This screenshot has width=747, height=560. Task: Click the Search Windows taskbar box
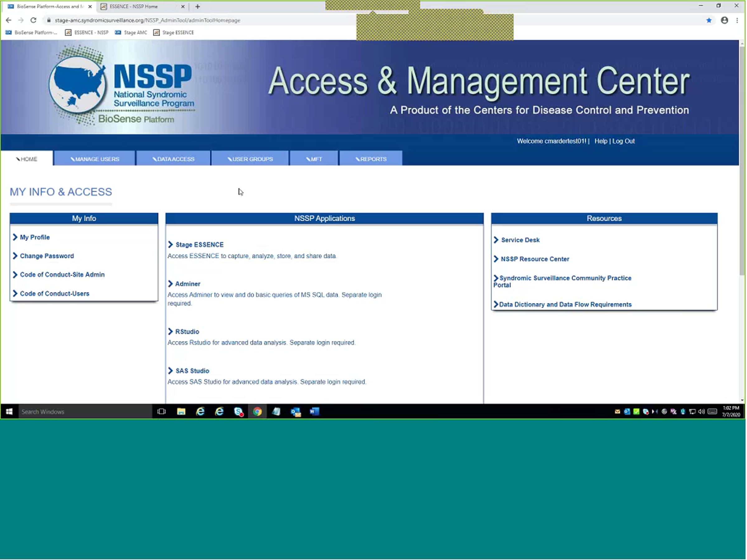pyautogui.click(x=85, y=412)
